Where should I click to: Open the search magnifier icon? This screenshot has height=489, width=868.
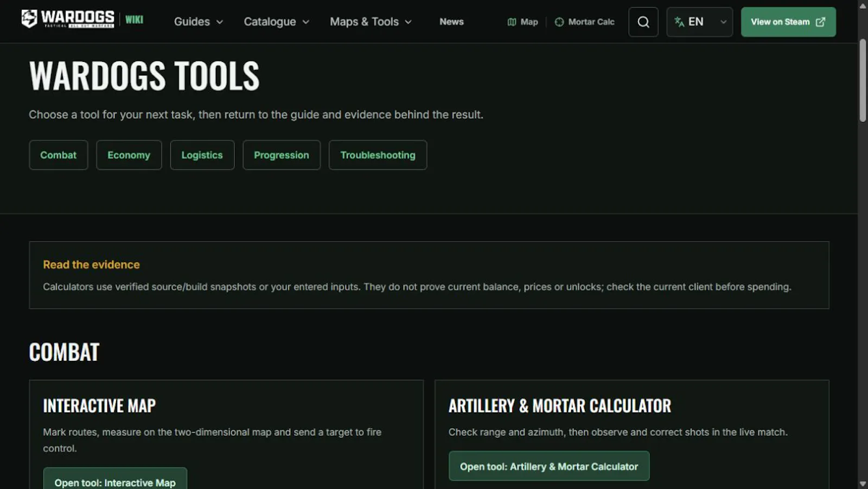[x=643, y=22]
